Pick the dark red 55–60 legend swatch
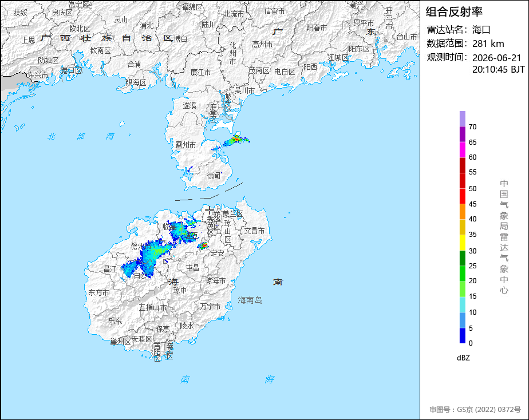 click(463, 165)
